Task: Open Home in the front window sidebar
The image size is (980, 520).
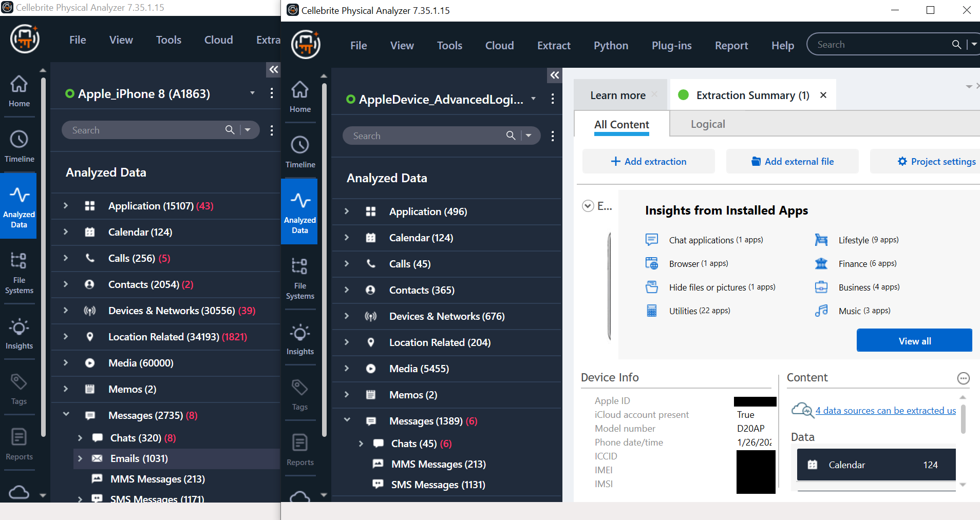Action: (x=300, y=97)
